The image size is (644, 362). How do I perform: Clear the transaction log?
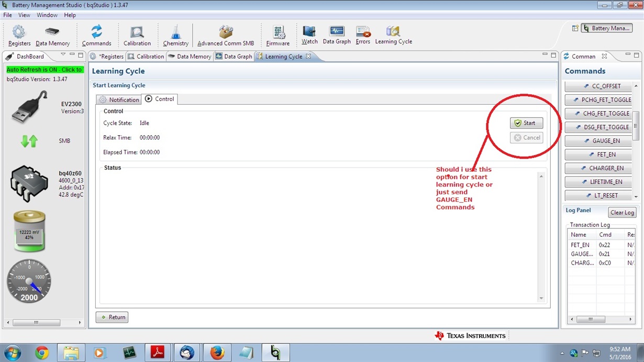[622, 212]
